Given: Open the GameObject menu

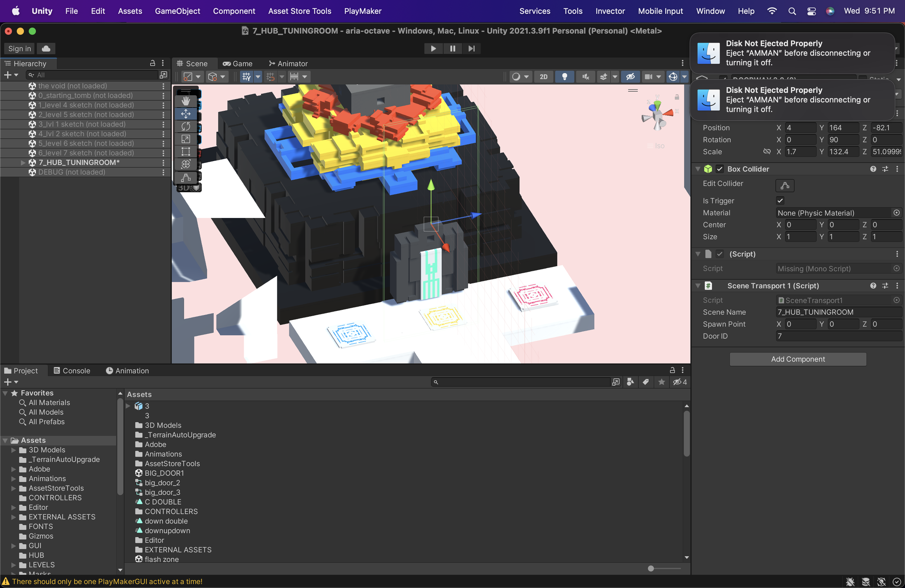Looking at the screenshot, I should pyautogui.click(x=177, y=11).
